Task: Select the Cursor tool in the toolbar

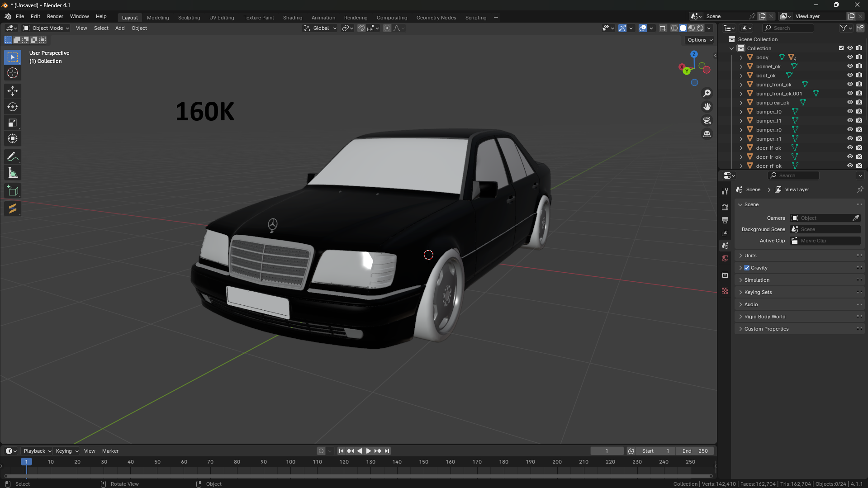Action: click(x=13, y=73)
